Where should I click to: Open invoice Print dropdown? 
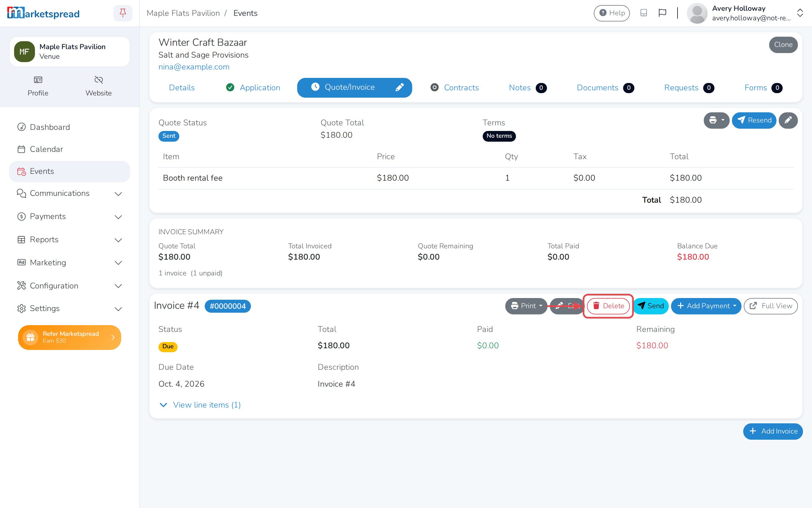[526, 306]
